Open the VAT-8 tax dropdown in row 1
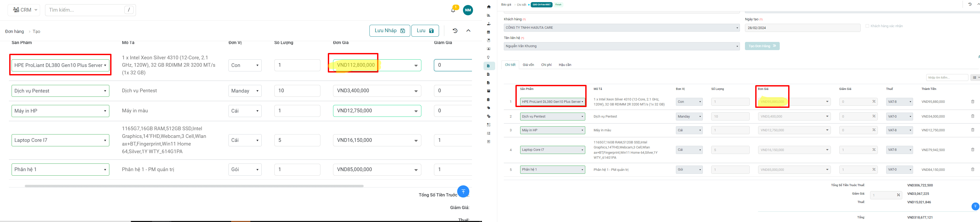The height and width of the screenshot is (222, 980). 899,102
